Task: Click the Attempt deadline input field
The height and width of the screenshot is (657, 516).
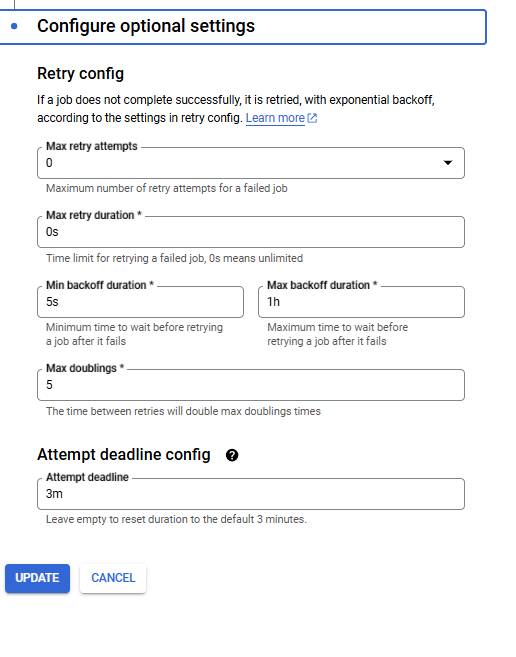Action: tap(251, 494)
